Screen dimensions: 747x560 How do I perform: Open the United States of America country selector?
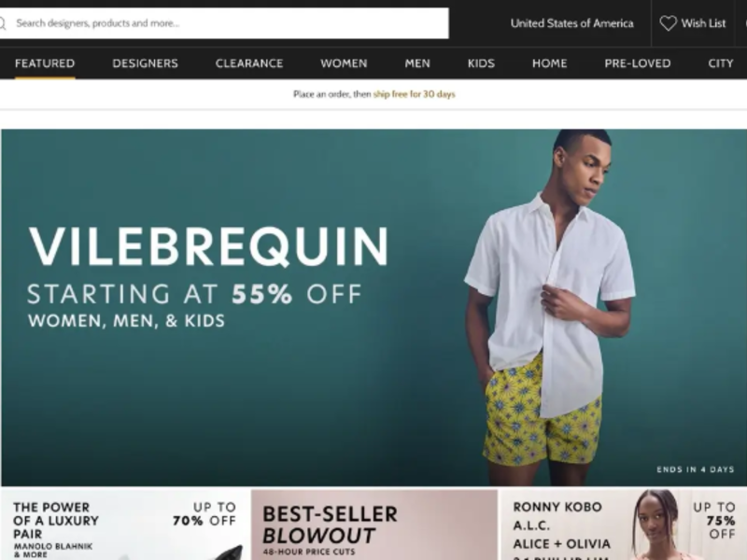click(x=571, y=23)
